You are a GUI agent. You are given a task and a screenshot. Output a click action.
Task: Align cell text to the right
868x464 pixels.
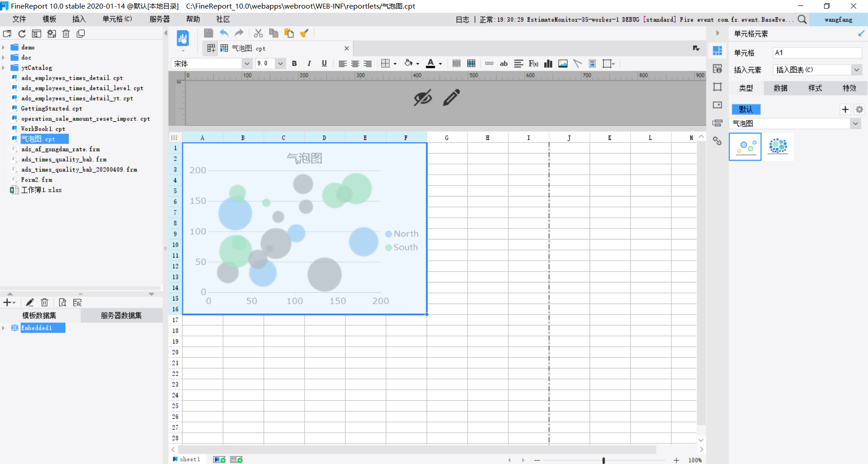(x=368, y=64)
